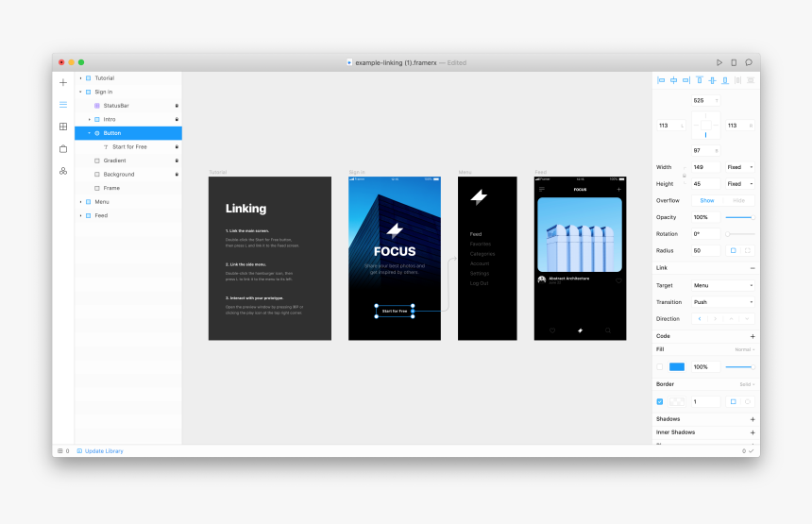Select the Start for Free text layer

tap(128, 147)
